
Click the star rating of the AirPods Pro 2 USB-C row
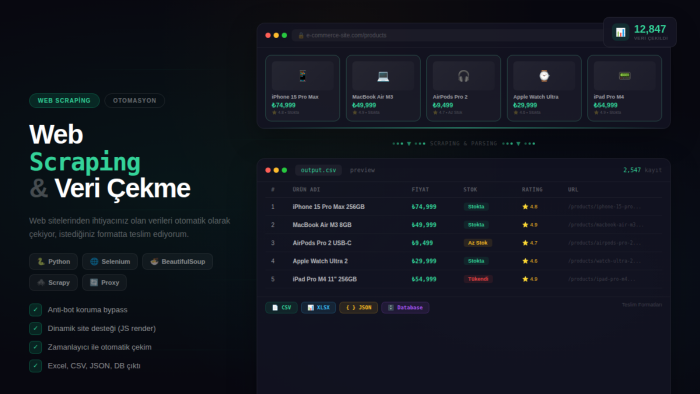[x=529, y=243]
